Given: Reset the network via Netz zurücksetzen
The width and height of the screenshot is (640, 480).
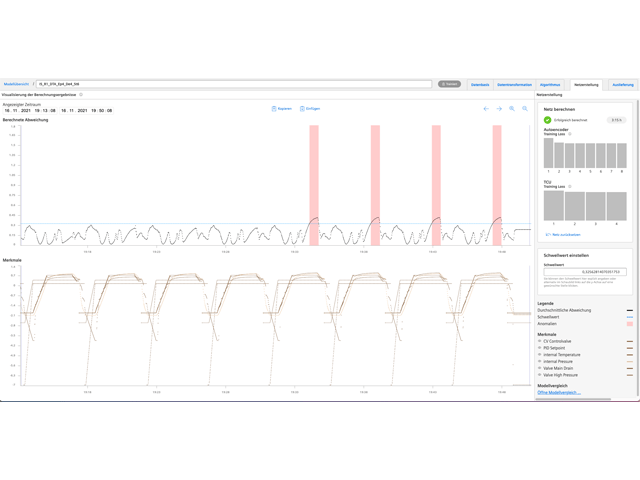Looking at the screenshot, I should pos(563,235).
